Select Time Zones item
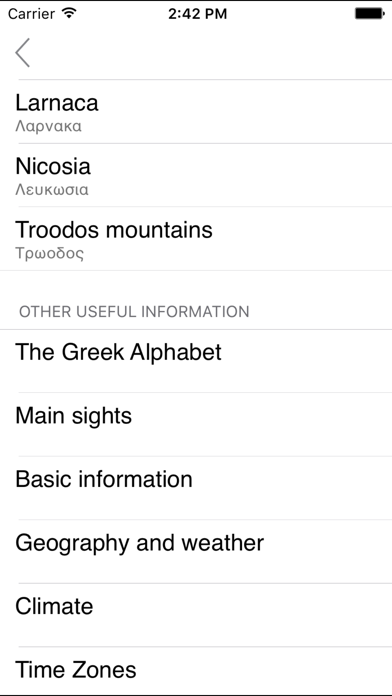The height and width of the screenshot is (696, 392). click(x=196, y=671)
